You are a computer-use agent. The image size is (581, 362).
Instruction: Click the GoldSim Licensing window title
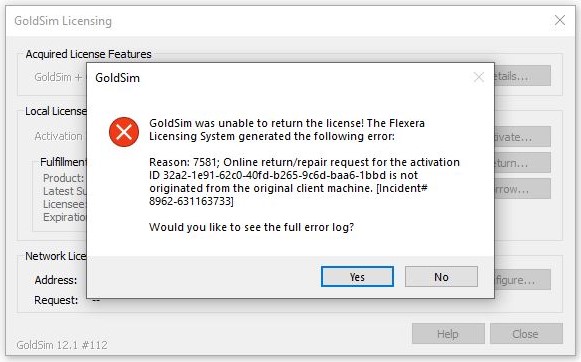click(x=63, y=21)
